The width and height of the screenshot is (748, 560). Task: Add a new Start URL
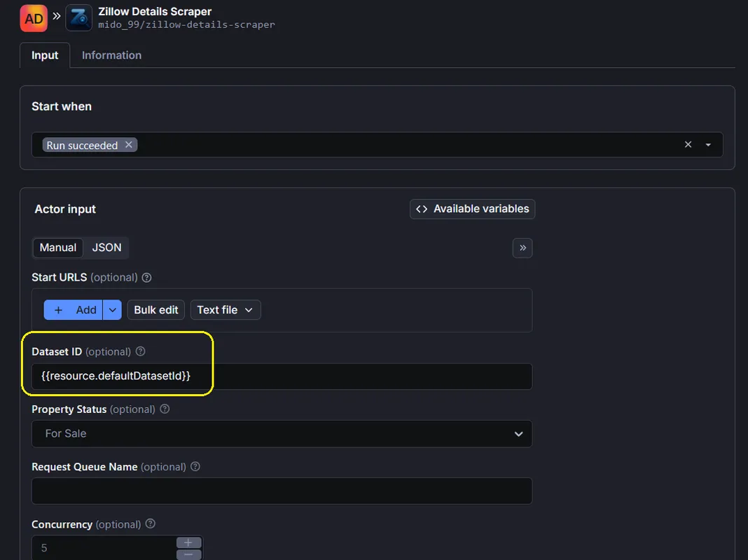[73, 310]
